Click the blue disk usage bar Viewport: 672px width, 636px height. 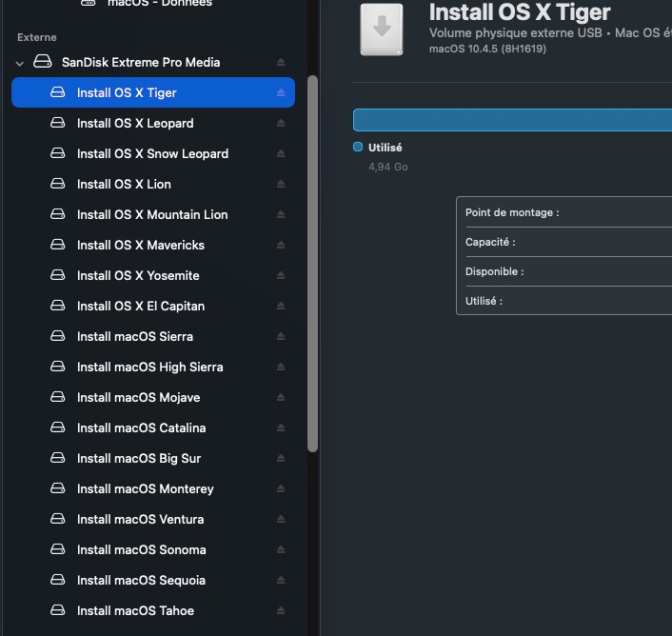(x=512, y=120)
